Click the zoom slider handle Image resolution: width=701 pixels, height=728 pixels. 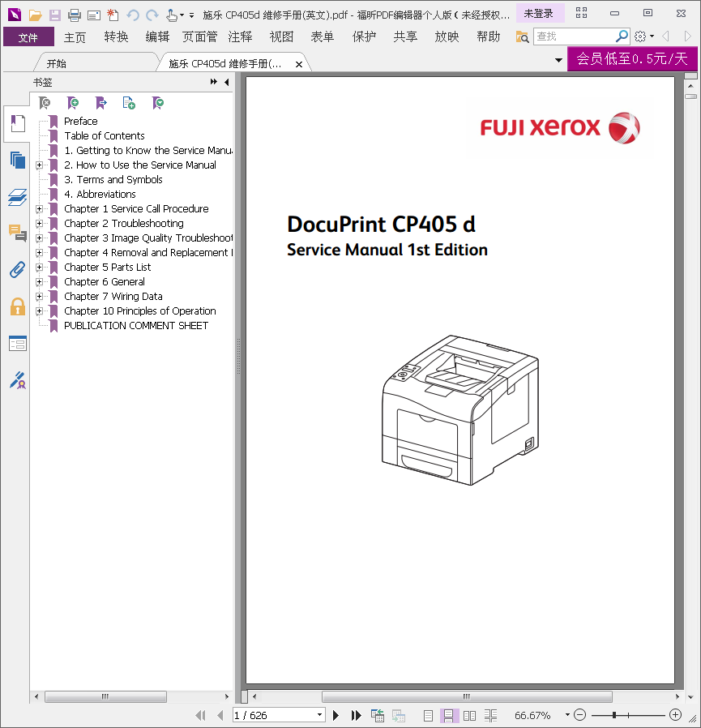[614, 715]
